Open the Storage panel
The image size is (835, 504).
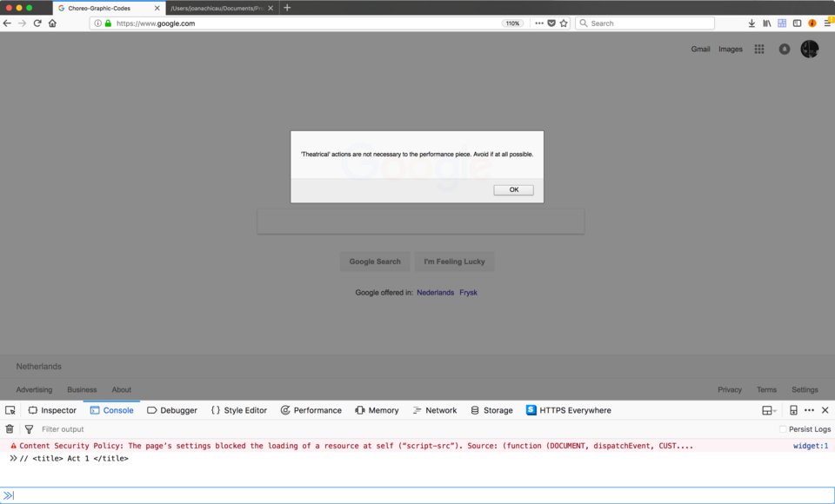coord(491,410)
